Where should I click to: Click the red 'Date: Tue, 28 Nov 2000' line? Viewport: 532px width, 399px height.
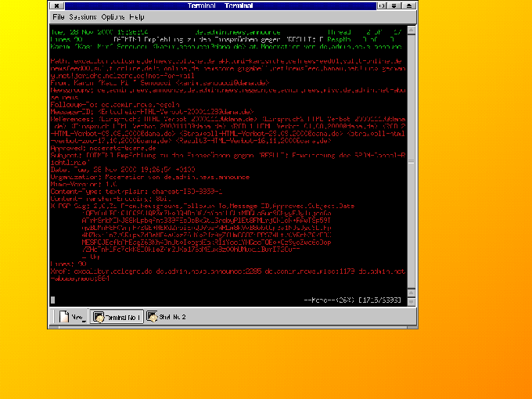(123, 170)
